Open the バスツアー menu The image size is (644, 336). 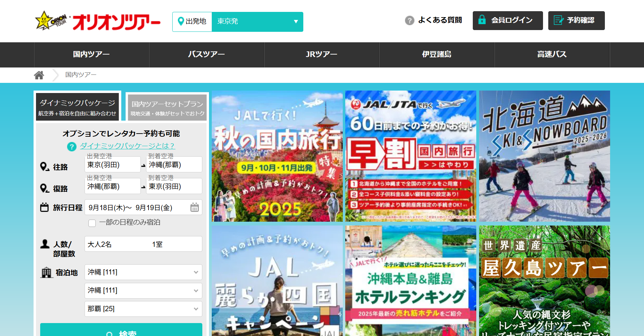point(207,55)
